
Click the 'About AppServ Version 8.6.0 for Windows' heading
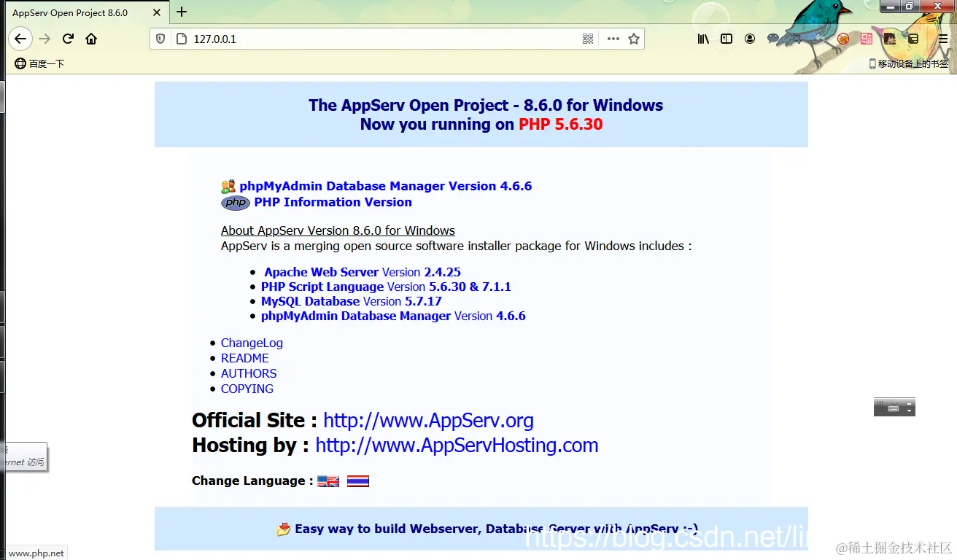338,230
